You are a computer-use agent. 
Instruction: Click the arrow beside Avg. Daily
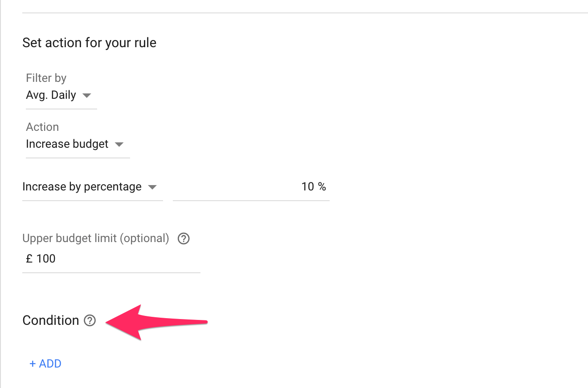[87, 95]
